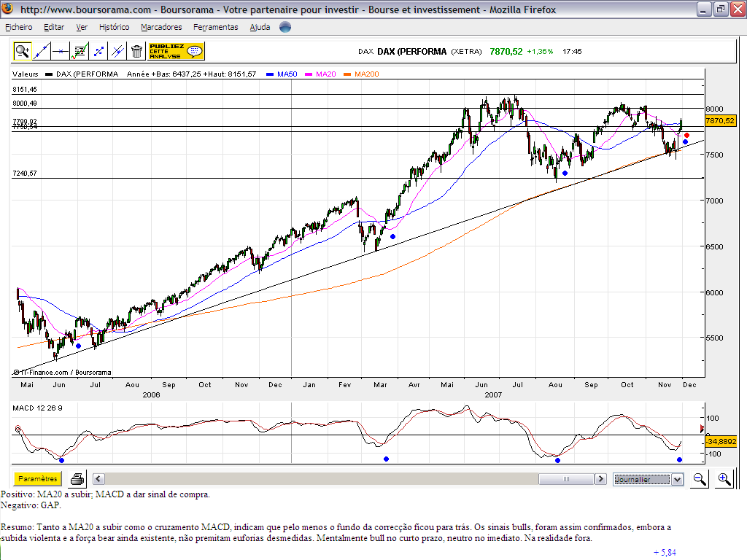
Task: Select the parallel lines tool
Action: [x=117, y=51]
